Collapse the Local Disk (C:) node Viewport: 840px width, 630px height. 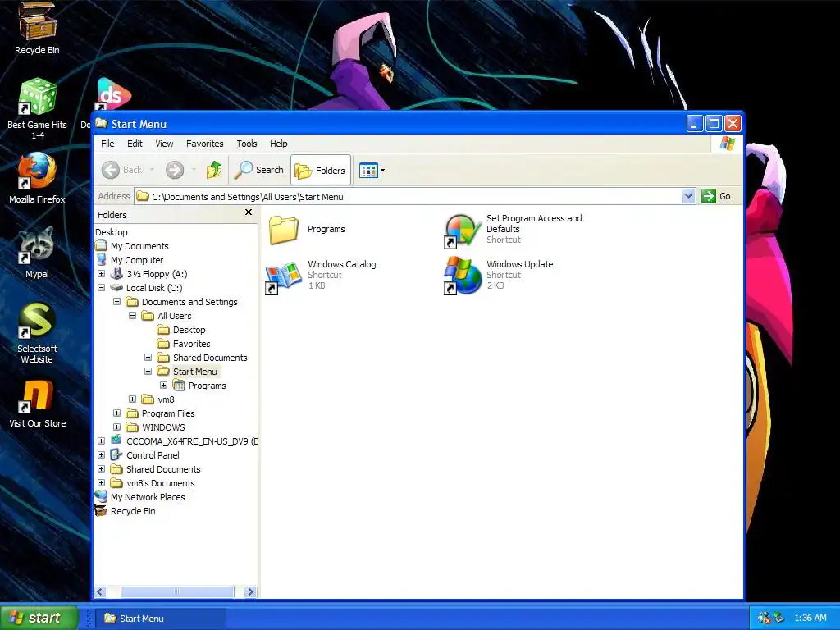pos(101,288)
